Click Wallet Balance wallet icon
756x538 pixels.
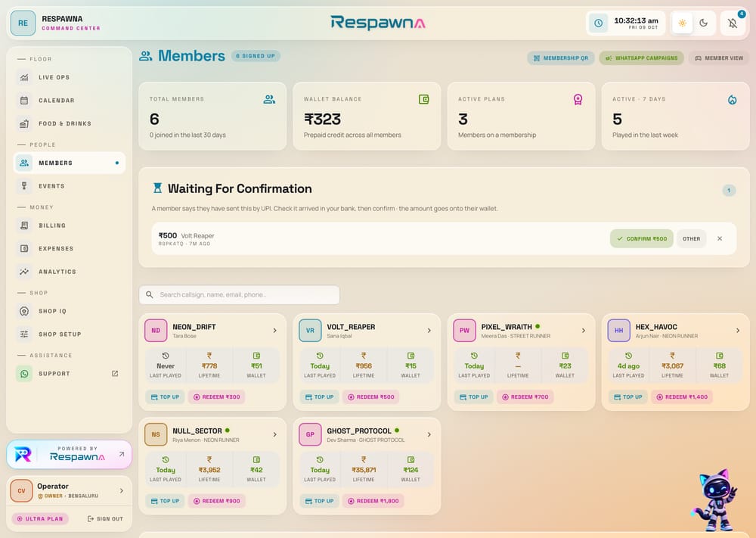424,99
